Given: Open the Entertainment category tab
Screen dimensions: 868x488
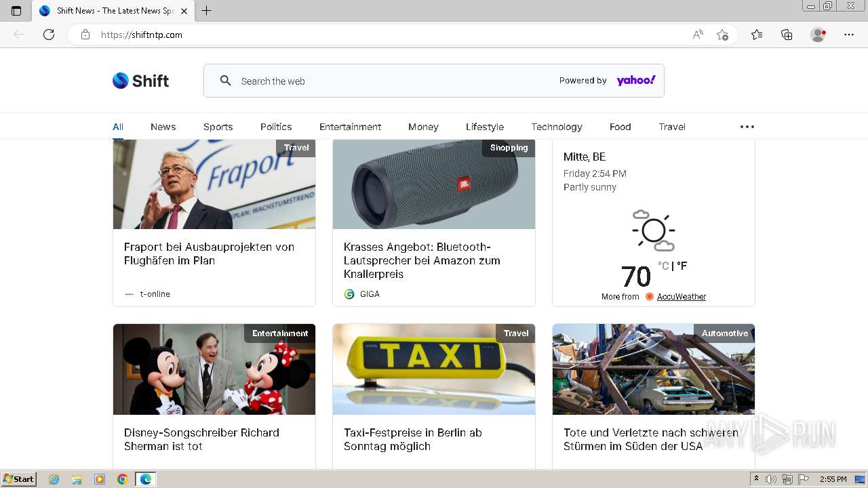Looking at the screenshot, I should 350,127.
